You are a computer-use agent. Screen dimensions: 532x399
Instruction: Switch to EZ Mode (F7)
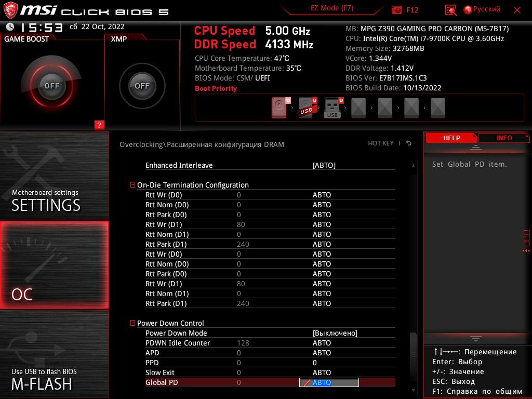coord(332,8)
